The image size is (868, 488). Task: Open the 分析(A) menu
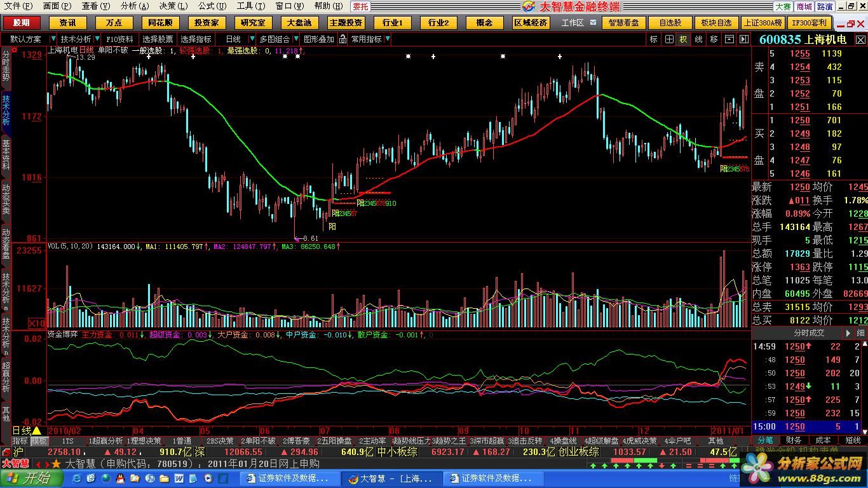135,6
